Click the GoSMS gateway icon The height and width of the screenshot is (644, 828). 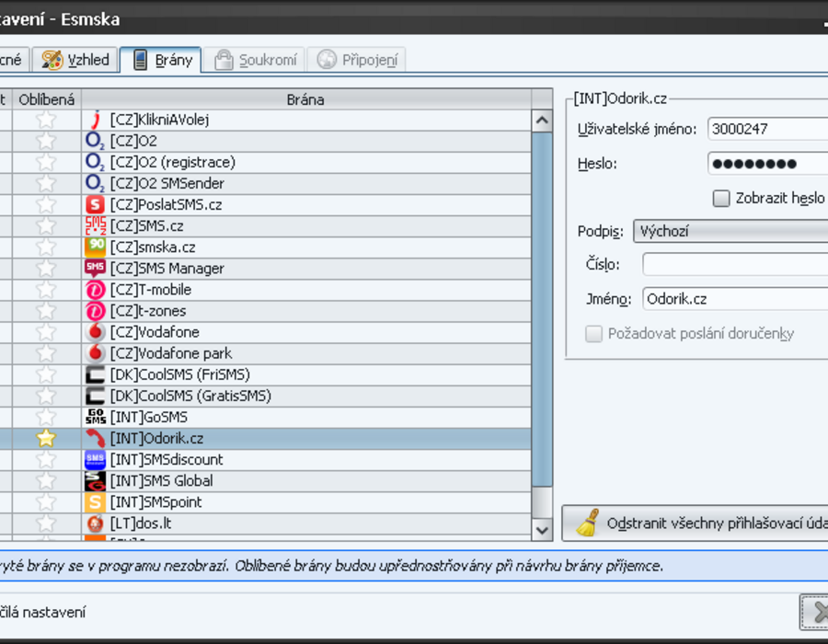[95, 417]
